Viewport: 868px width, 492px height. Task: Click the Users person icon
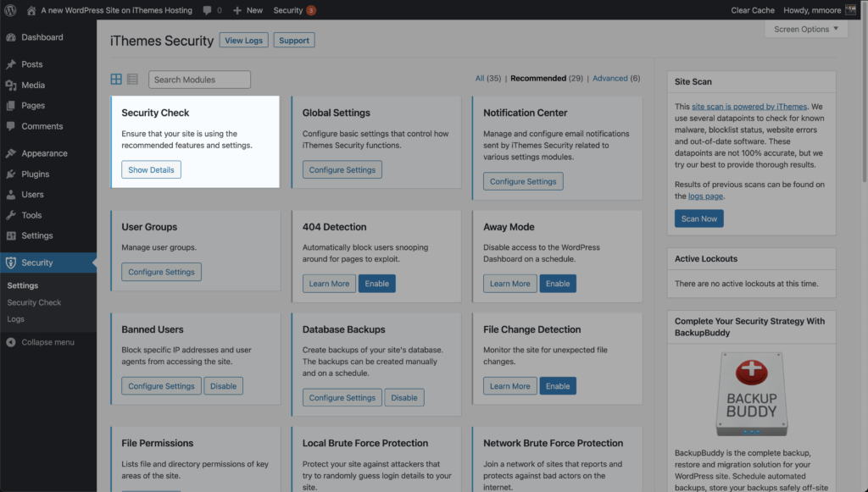click(x=10, y=195)
